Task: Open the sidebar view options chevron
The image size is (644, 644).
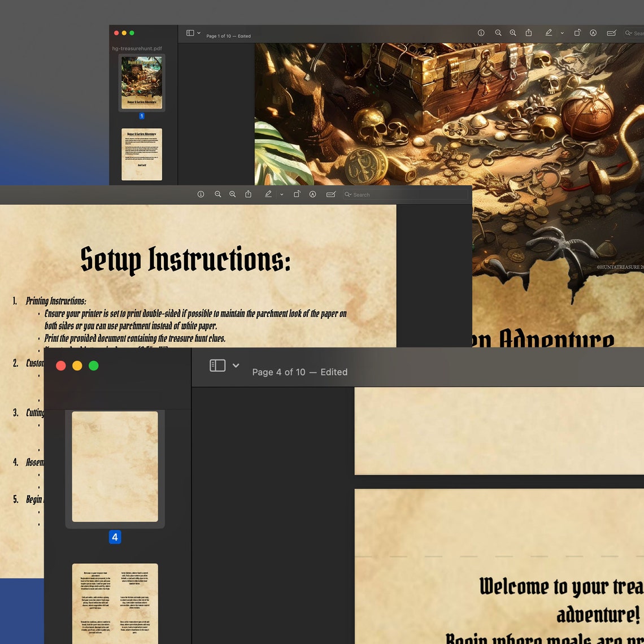Action: pos(236,365)
